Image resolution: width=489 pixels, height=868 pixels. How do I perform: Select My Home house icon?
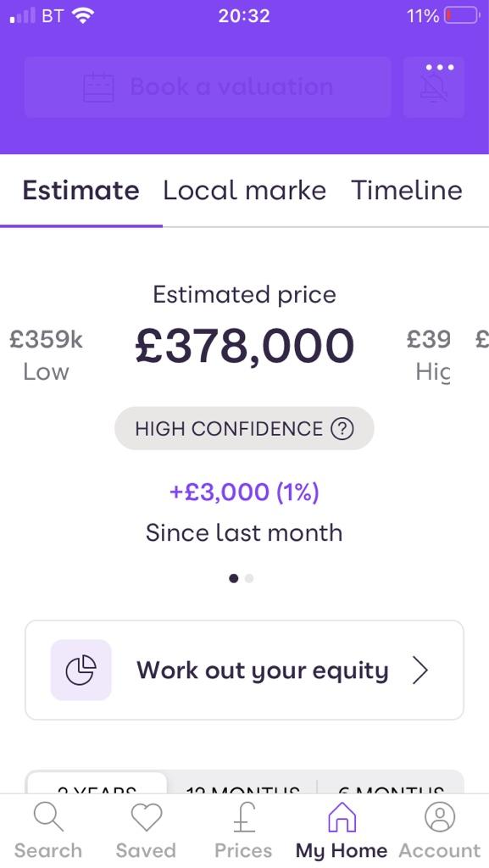[x=342, y=817]
